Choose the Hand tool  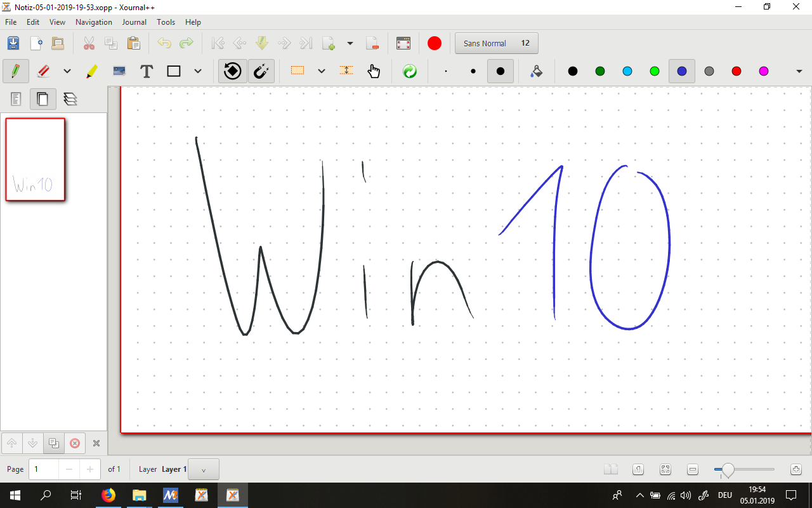374,71
